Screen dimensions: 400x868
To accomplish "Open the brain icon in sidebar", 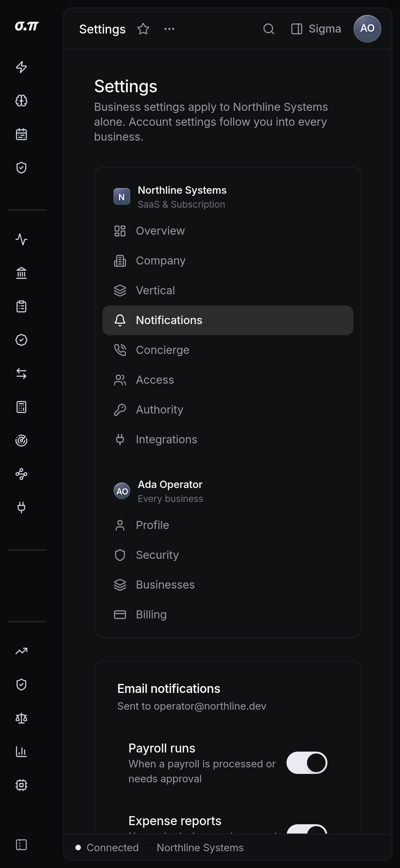I will 21,101.
